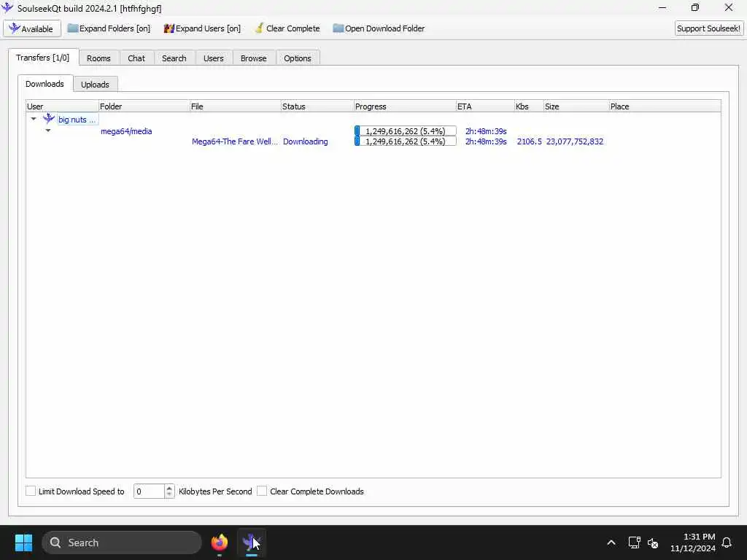Viewport: 747px width, 560px height.
Task: Increase speed limit with spinner up arrow
Action: coord(169,488)
